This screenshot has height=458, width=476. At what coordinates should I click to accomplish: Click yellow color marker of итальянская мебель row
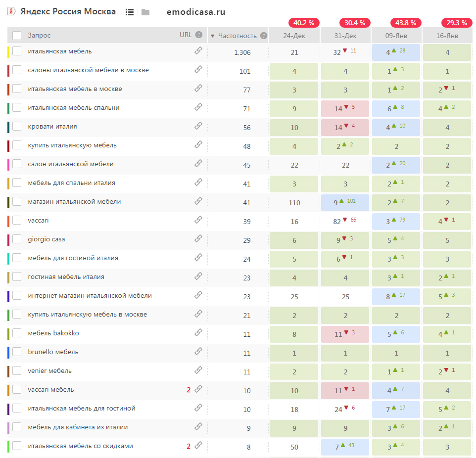[8, 52]
